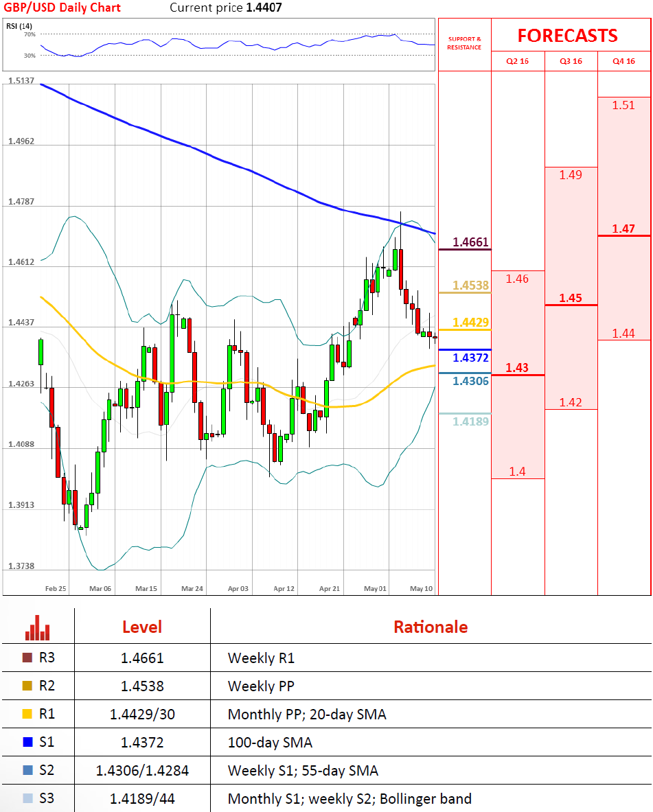Click the 'May 01' date axis label

coord(375,588)
